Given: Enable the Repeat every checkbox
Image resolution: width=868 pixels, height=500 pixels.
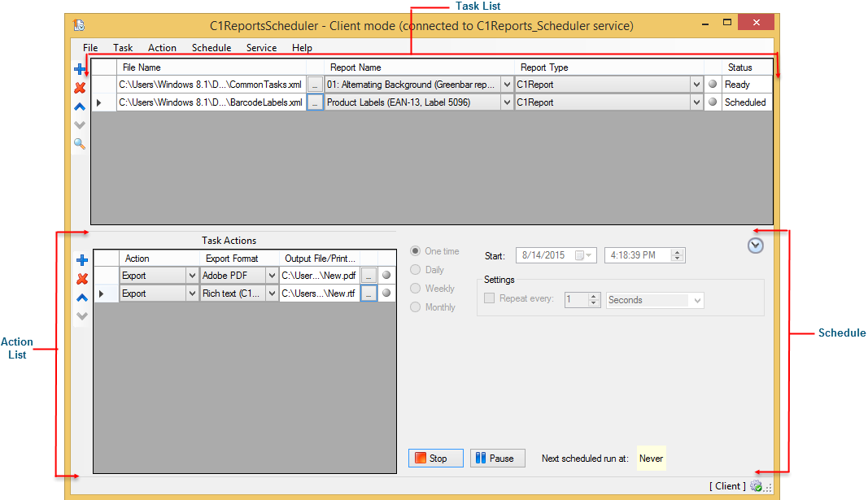Looking at the screenshot, I should coord(490,298).
